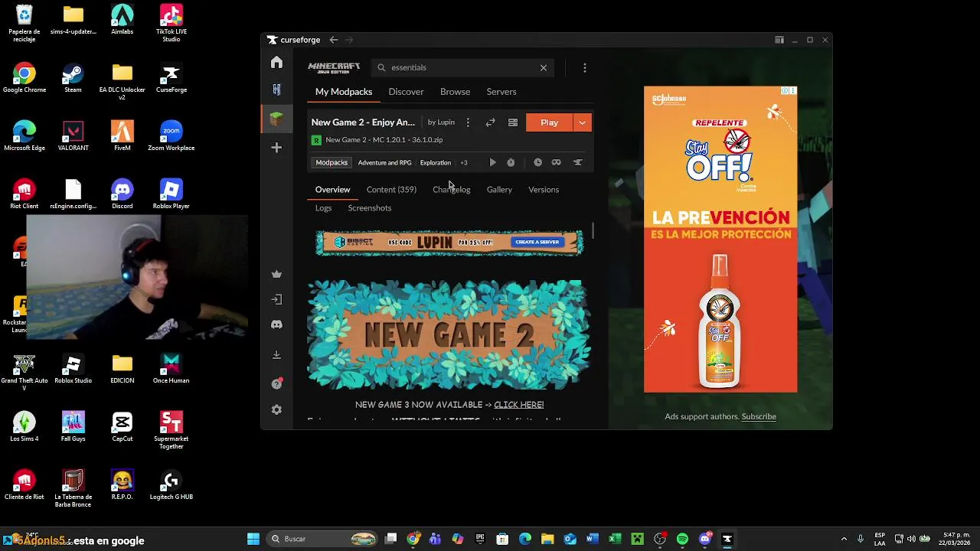Expand the +3 additional categories

pyautogui.click(x=463, y=162)
